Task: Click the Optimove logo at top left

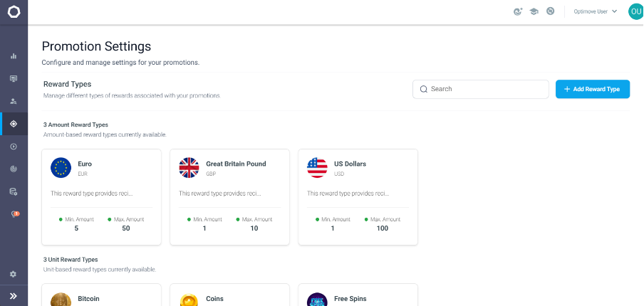Action: point(14,12)
